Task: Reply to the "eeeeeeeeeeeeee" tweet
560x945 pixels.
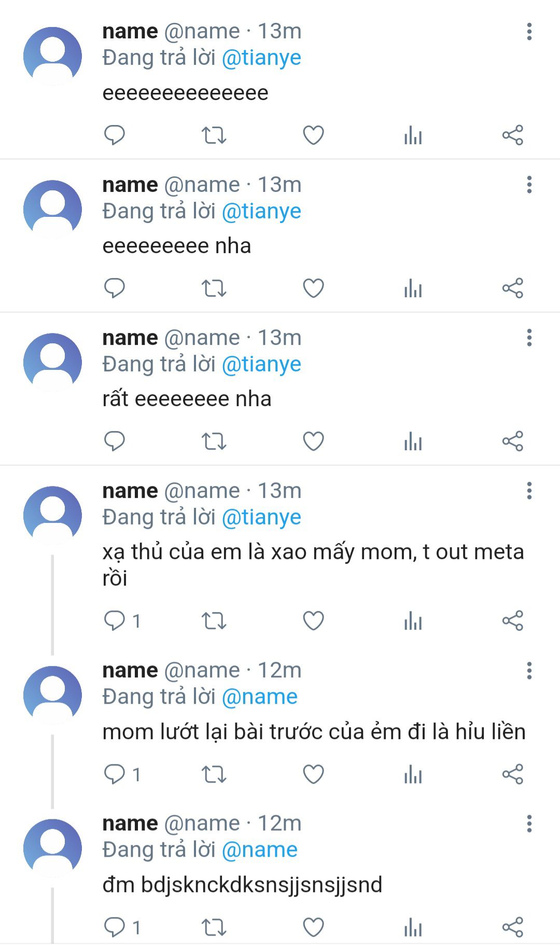Action: click(115, 135)
